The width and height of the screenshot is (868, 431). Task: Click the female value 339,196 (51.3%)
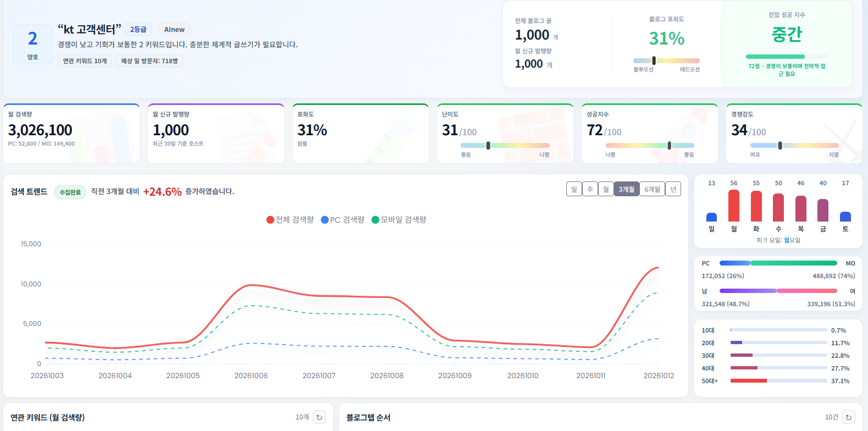click(x=831, y=304)
